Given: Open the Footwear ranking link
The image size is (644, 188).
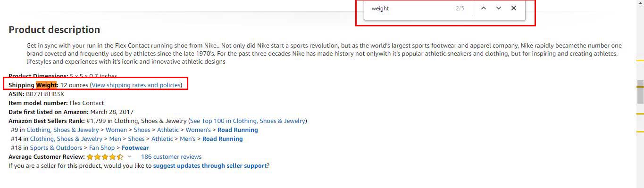Looking at the screenshot, I should coord(135,148).
